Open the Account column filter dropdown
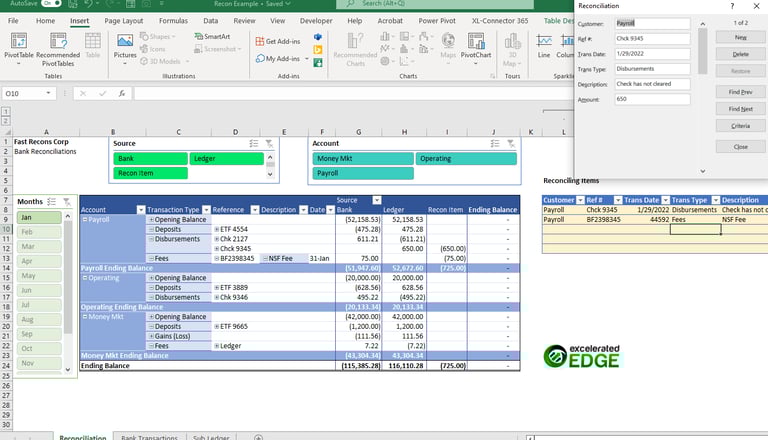Viewport: 768px width, 440px height. tap(141, 210)
